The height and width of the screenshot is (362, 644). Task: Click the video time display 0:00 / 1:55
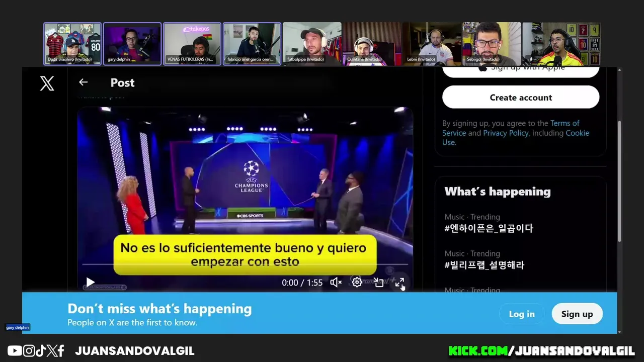point(302,283)
